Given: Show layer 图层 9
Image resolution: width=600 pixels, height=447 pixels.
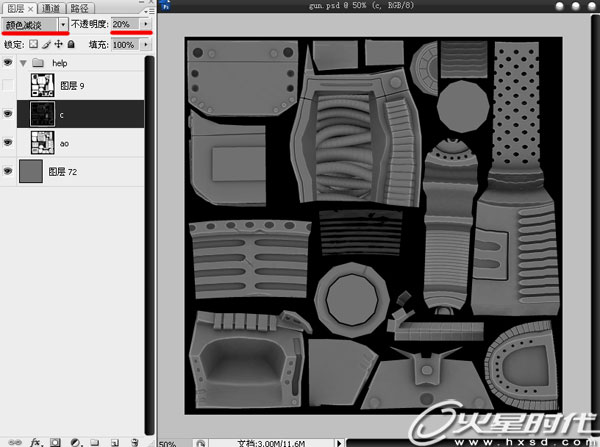Looking at the screenshot, I should pyautogui.click(x=8, y=85).
